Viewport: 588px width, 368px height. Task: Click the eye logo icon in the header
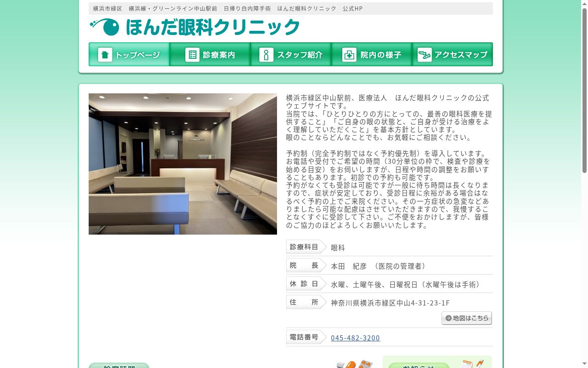click(105, 27)
